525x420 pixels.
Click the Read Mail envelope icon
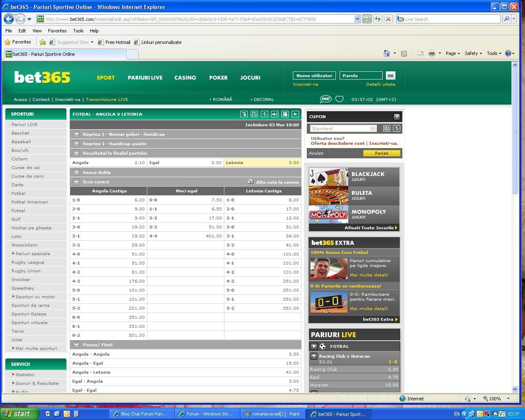[420, 53]
